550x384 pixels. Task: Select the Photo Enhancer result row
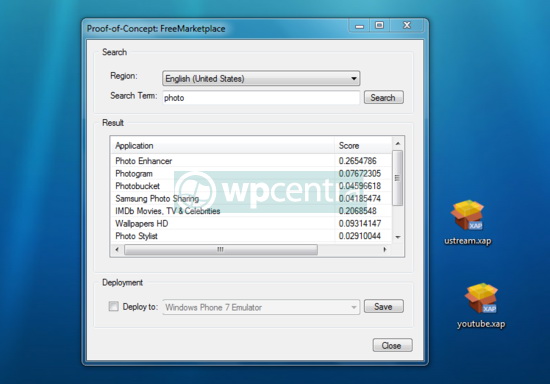point(251,161)
